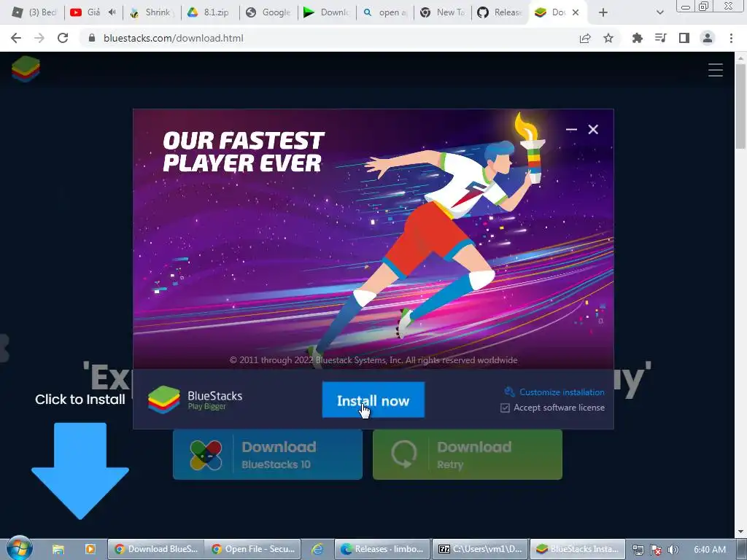Click the green Download Retry button

[468, 455]
